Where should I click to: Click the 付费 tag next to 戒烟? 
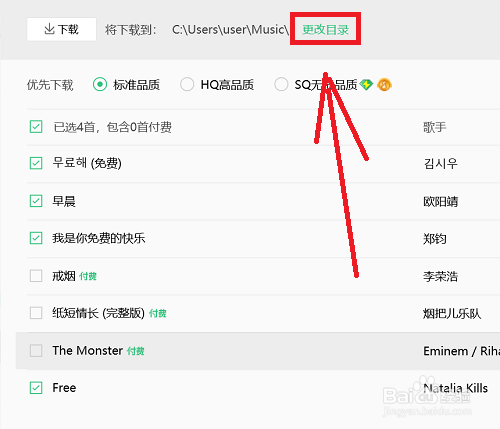pos(88,276)
